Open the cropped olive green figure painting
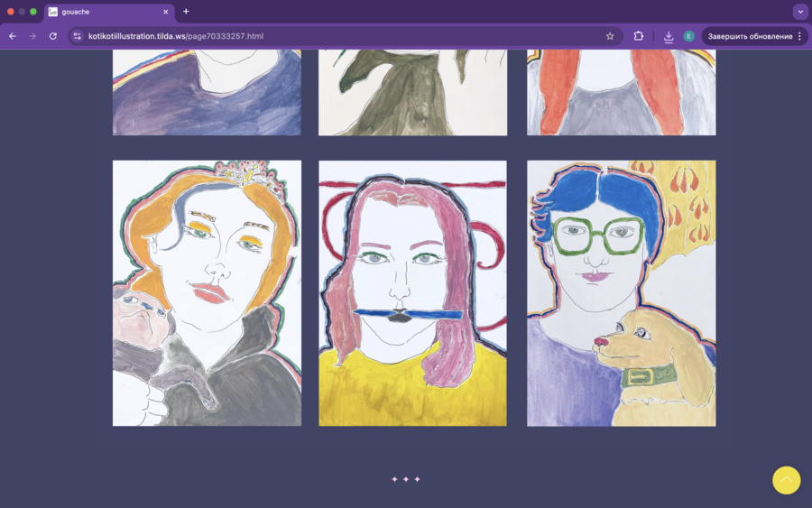 click(412, 93)
